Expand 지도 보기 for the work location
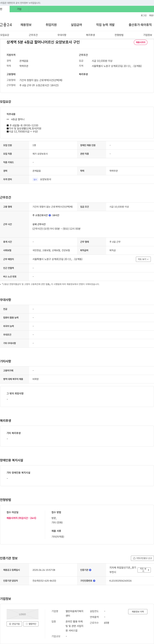154x644 pixels. point(143,259)
